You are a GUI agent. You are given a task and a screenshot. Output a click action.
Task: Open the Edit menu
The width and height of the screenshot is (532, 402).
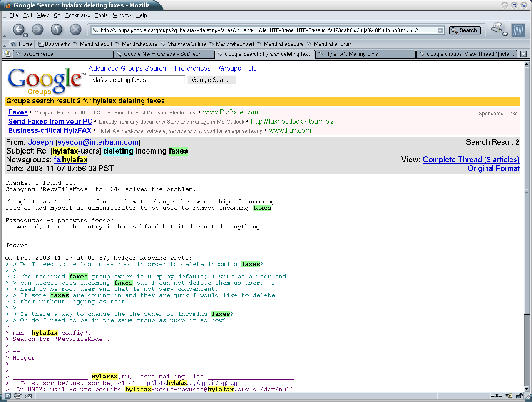pyautogui.click(x=28, y=15)
